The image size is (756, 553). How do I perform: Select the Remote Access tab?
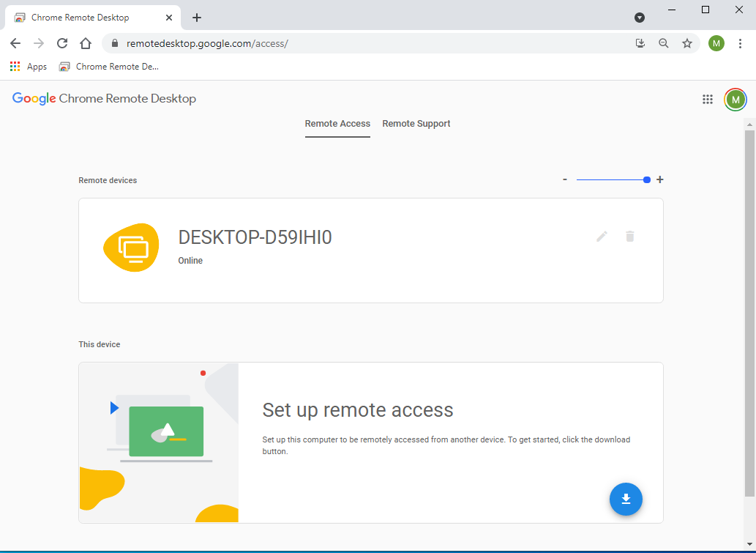337,124
